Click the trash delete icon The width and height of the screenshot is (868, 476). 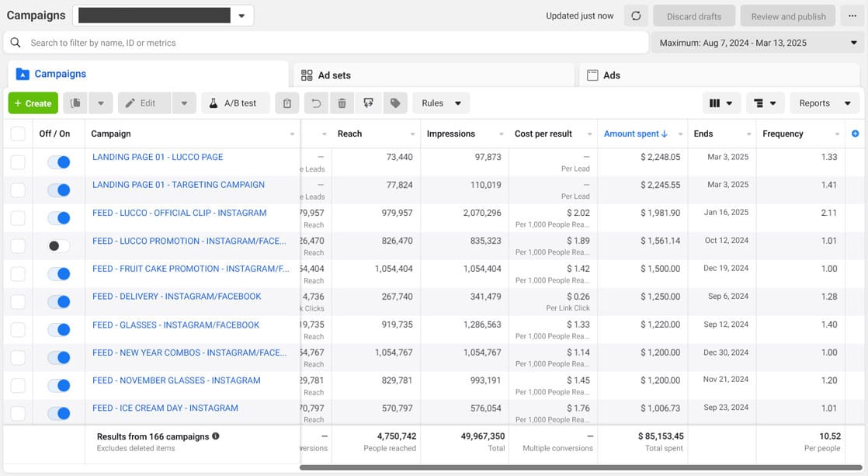coord(342,103)
